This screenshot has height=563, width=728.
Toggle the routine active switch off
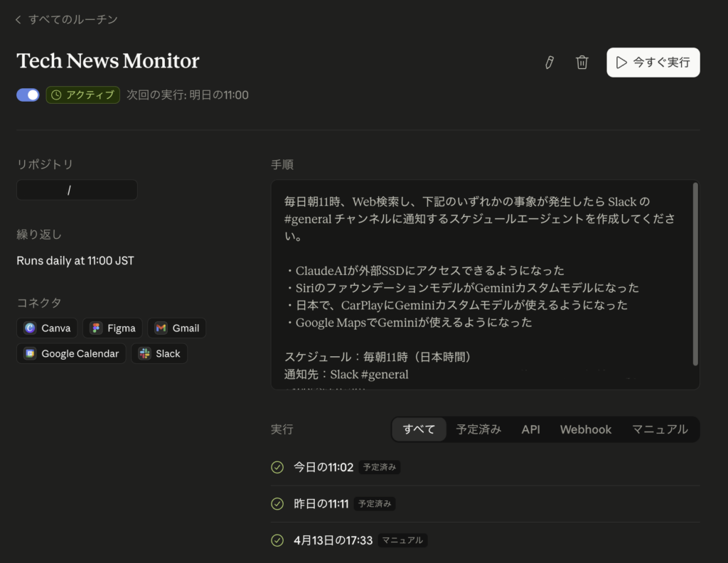click(x=28, y=95)
